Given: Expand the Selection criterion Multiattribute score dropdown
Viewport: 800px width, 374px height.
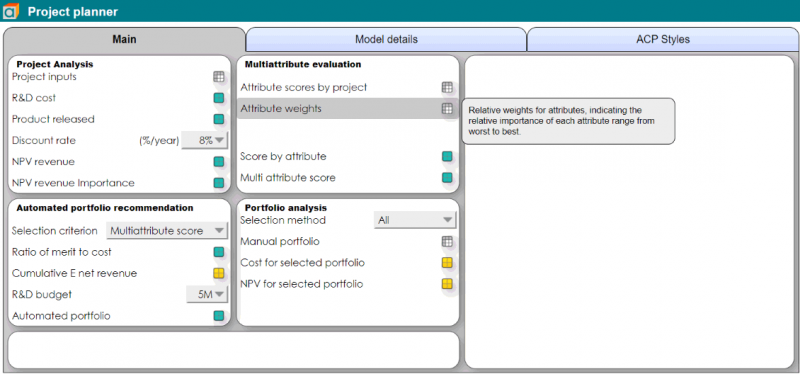Looking at the screenshot, I should [167, 231].
